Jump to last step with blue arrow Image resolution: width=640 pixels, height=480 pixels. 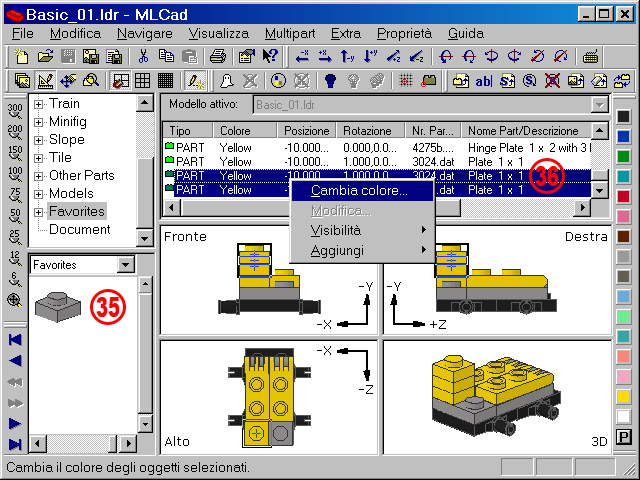point(15,444)
